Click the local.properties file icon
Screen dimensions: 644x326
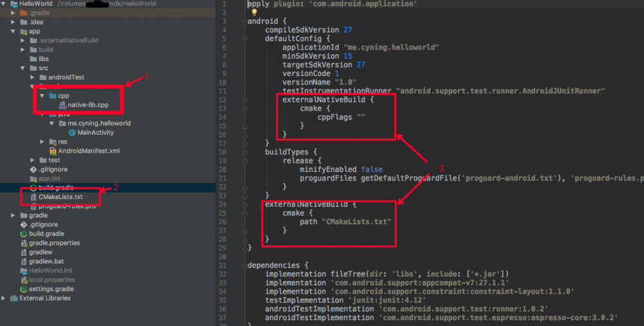(x=23, y=280)
